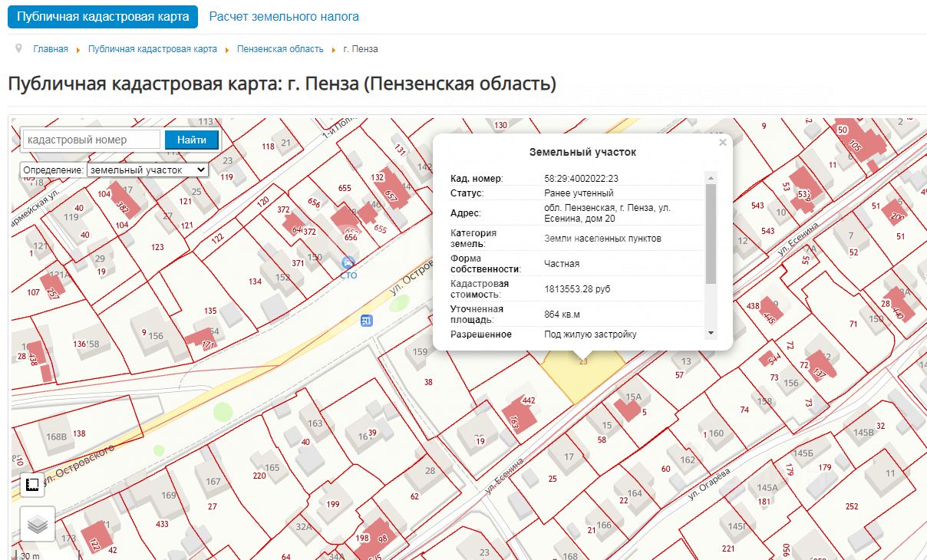Click the popup scrollbar down arrow

point(711,334)
